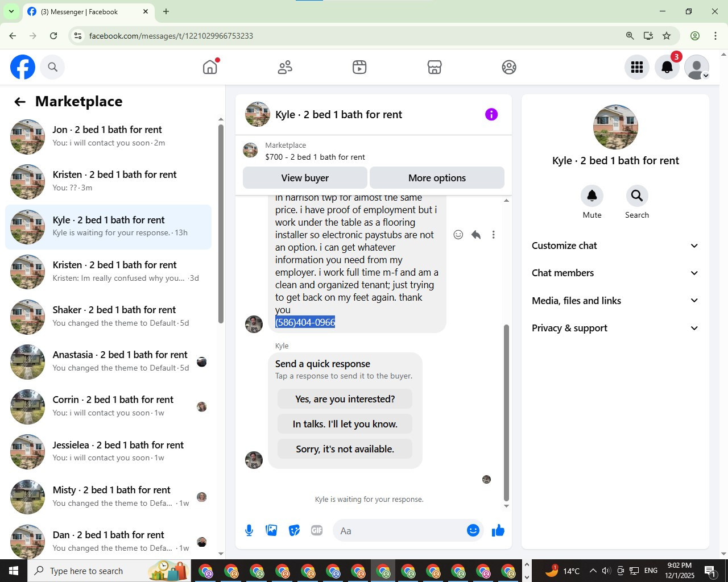
Task: Reload the page
Action: [x=53, y=36]
